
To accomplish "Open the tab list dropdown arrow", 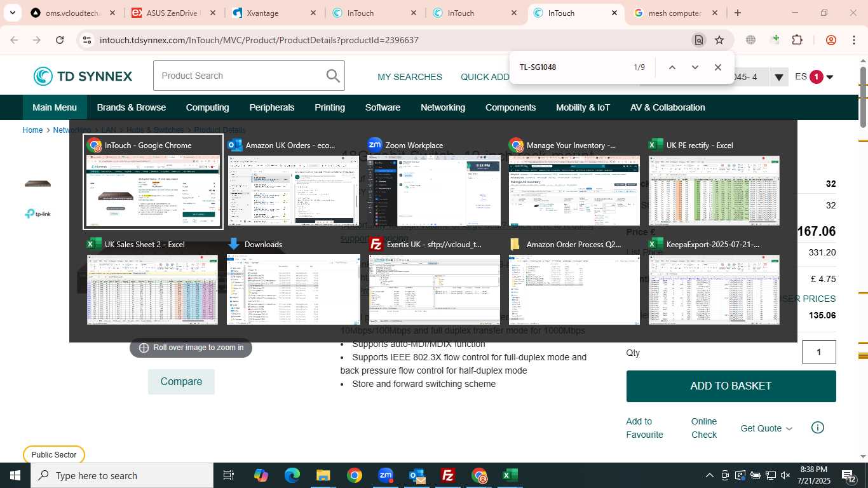I will [13, 13].
